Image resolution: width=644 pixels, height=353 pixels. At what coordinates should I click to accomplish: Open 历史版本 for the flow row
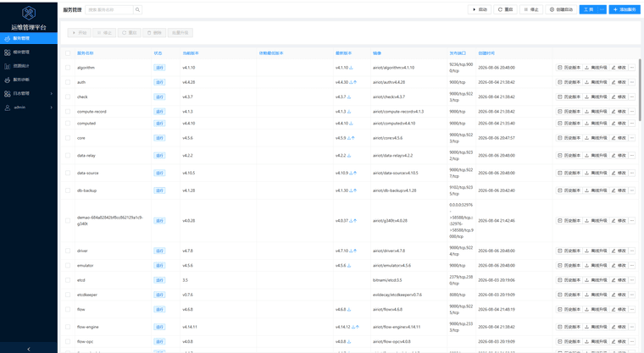pos(569,310)
